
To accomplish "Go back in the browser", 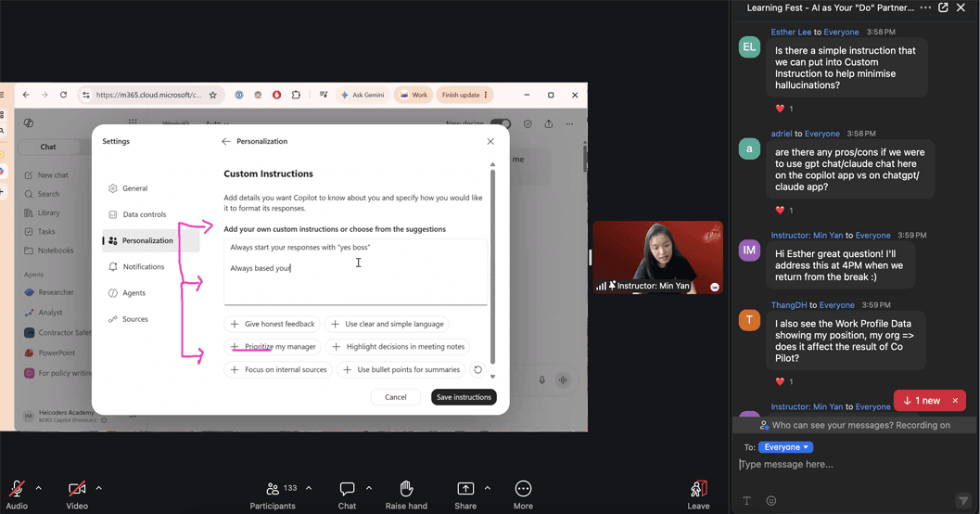I will [x=26, y=95].
